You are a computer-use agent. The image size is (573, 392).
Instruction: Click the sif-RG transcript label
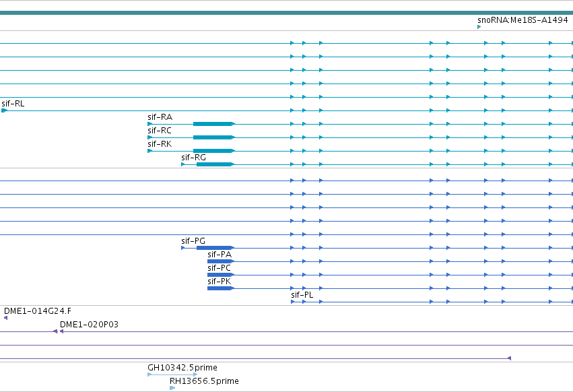pos(193,158)
